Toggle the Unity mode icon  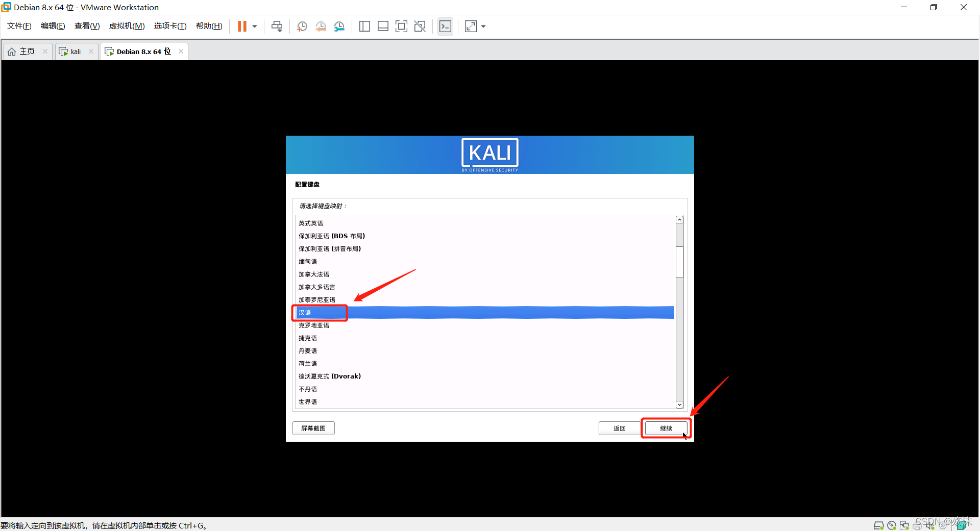420,27
